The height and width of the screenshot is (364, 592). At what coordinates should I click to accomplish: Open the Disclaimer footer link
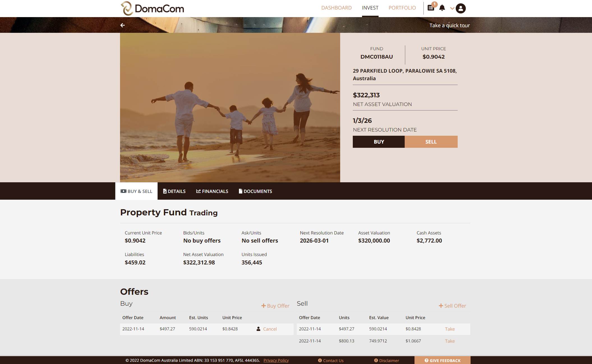[387, 361]
